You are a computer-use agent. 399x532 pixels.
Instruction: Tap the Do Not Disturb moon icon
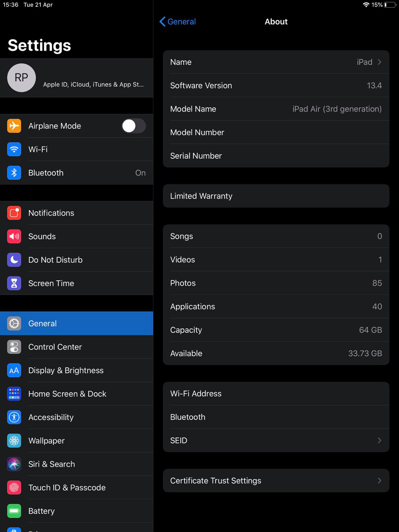click(x=14, y=260)
